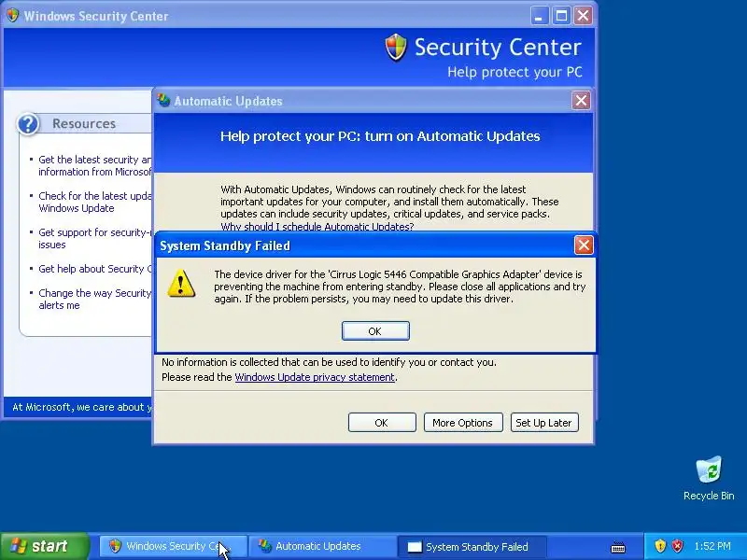Click the red security alert tray icon
This screenshot has height=560, width=747.
coord(677,546)
